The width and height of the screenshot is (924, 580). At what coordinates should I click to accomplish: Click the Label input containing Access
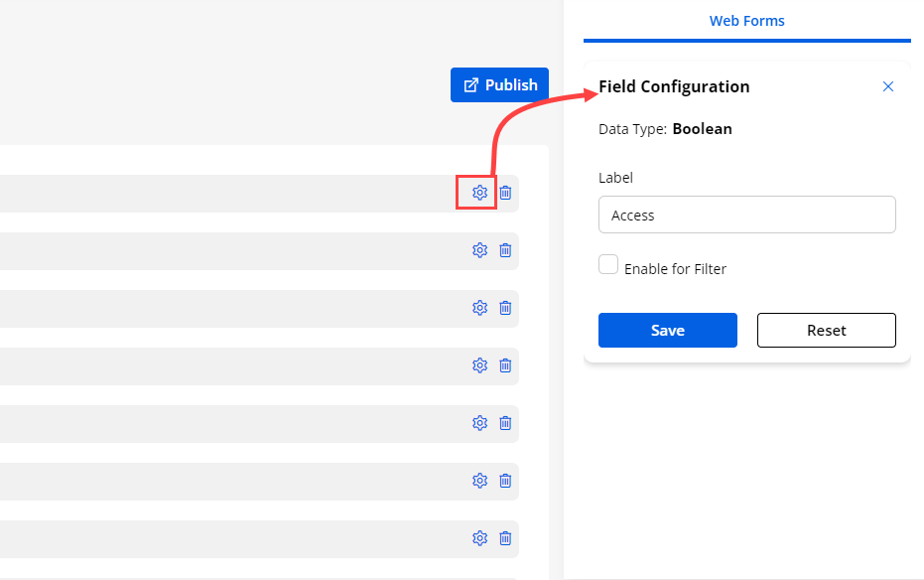746,215
